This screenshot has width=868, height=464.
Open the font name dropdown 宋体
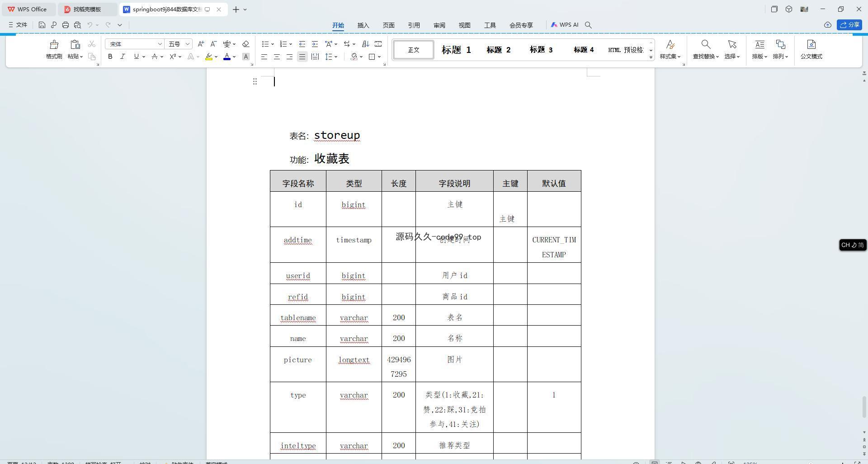[x=160, y=44]
